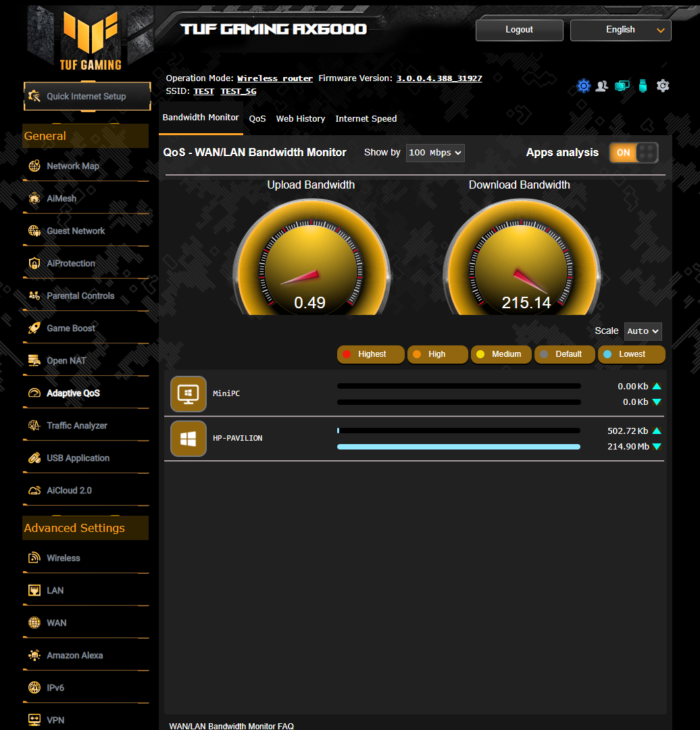Select the Medium priority yellow tag

coord(501,354)
